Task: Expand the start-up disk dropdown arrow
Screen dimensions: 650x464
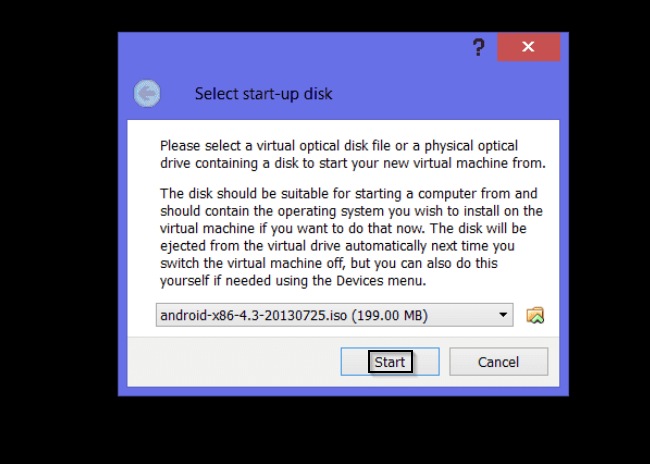Action: coord(503,315)
